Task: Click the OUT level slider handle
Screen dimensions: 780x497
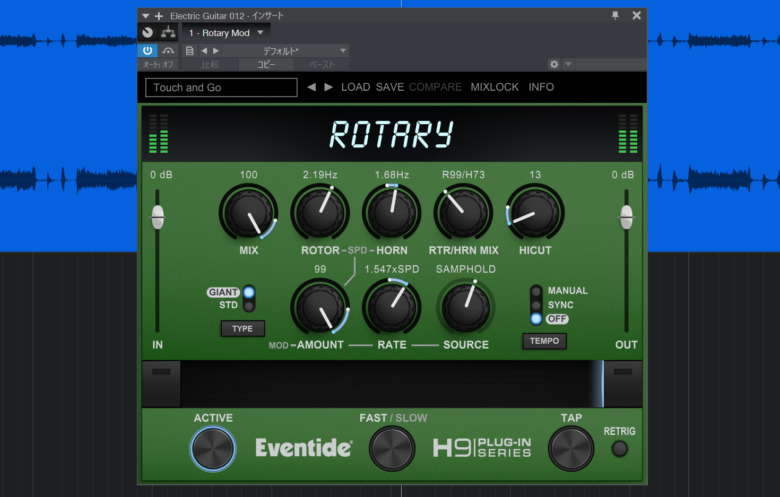Action: (x=626, y=217)
